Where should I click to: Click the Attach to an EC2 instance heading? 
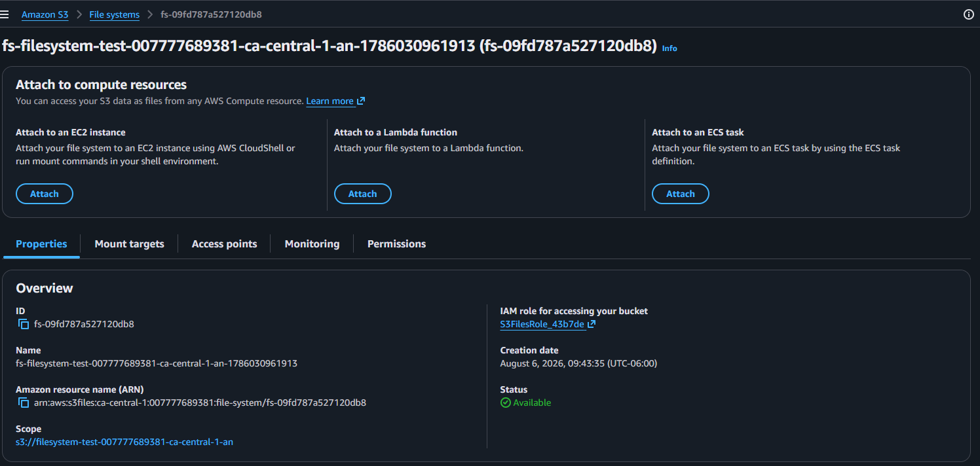pyautogui.click(x=71, y=132)
